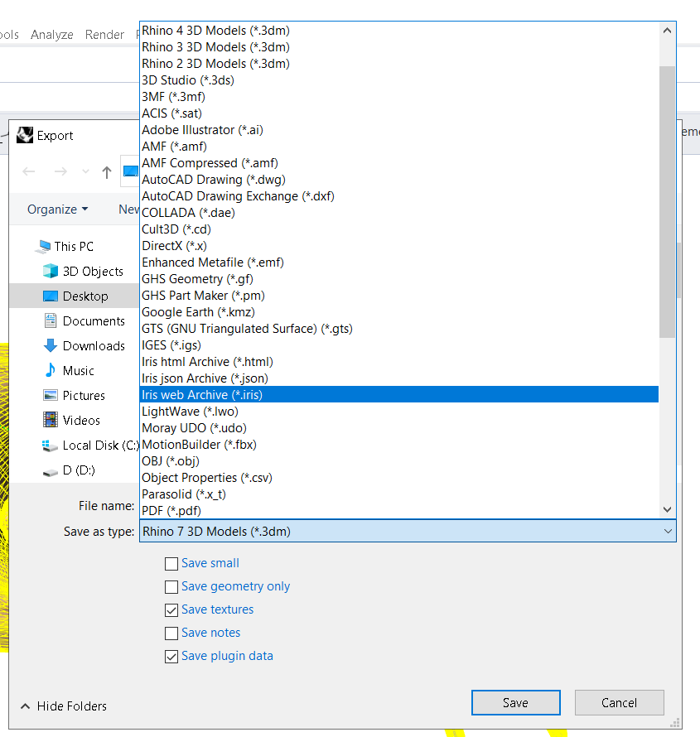Select PDF (*.pdf) file type

click(399, 510)
